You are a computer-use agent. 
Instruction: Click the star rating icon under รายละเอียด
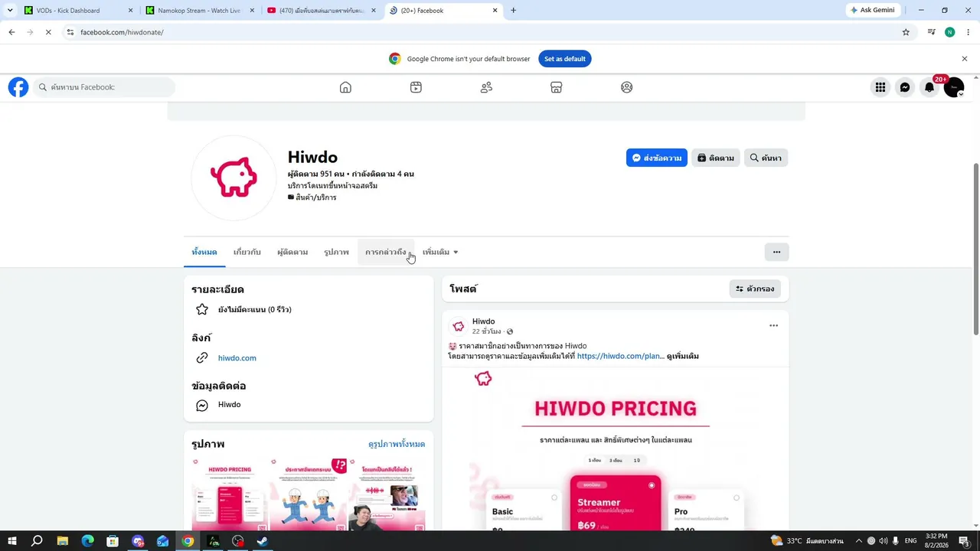pos(202,309)
